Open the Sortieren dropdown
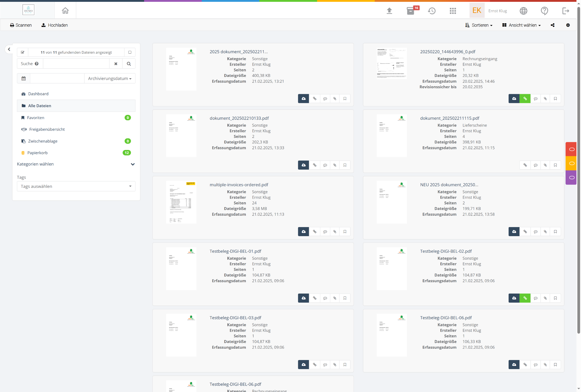Screen dimensions: 581x392 click(x=479, y=25)
